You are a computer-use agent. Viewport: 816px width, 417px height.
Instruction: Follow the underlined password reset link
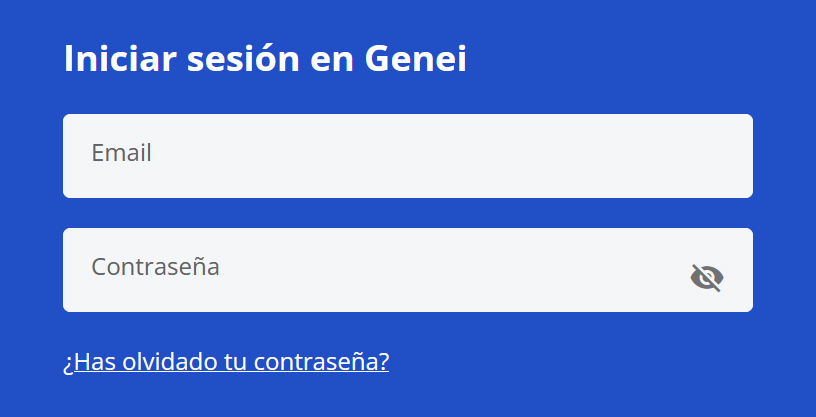(x=226, y=361)
